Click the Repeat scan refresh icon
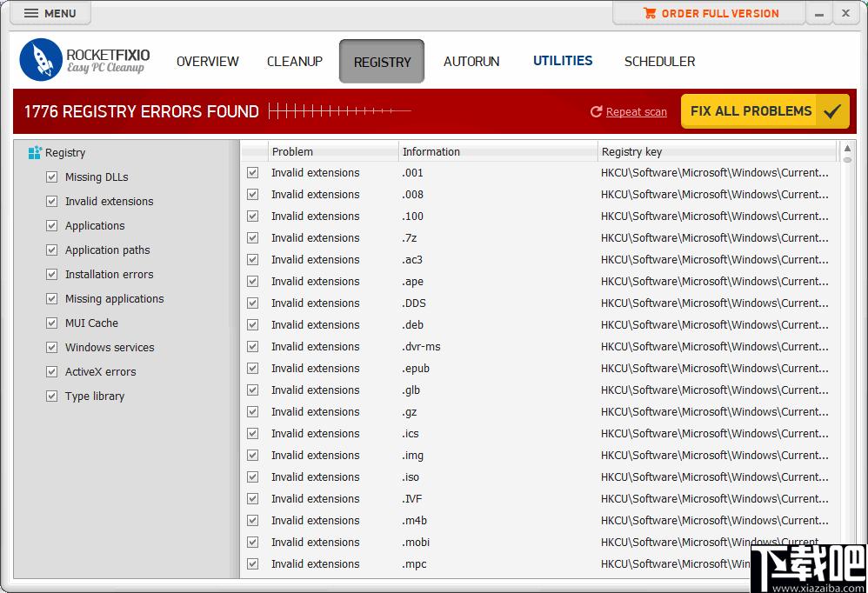This screenshot has width=868, height=593. (596, 112)
